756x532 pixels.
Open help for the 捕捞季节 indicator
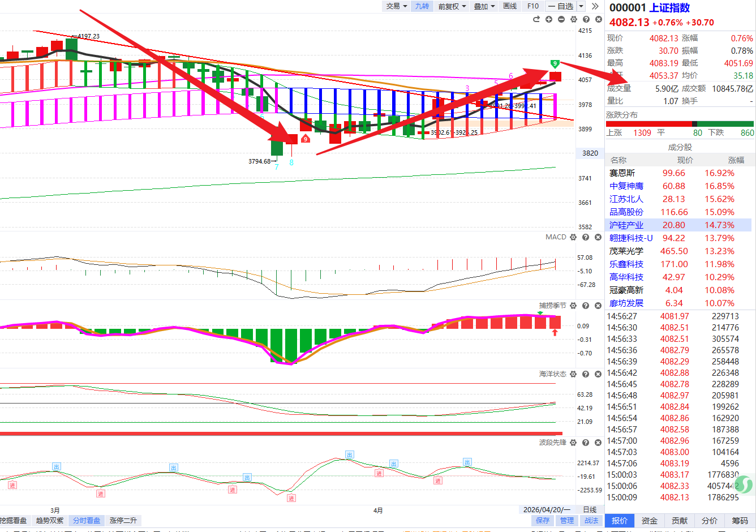[x=586, y=306]
